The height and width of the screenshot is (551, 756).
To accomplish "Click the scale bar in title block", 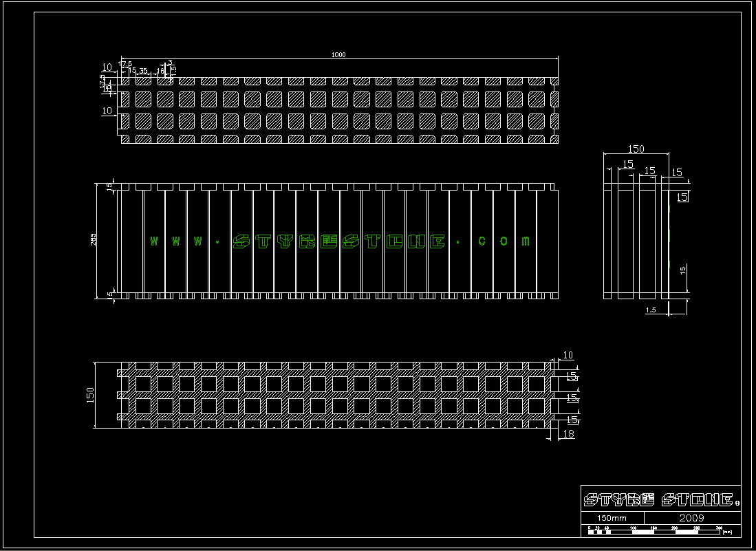I will click(x=654, y=530).
